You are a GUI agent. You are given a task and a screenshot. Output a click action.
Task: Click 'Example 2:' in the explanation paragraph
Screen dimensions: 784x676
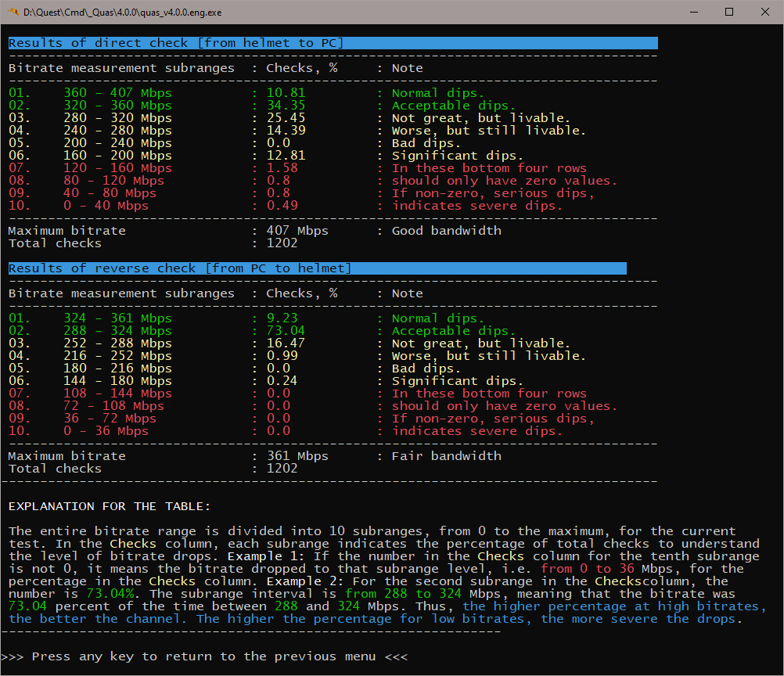click(305, 581)
